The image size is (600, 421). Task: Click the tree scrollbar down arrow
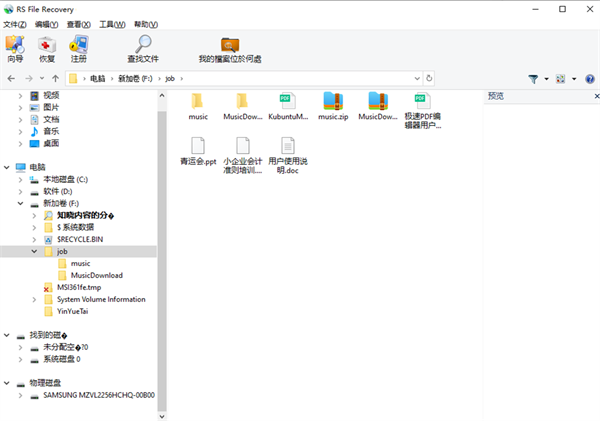(x=162, y=416)
